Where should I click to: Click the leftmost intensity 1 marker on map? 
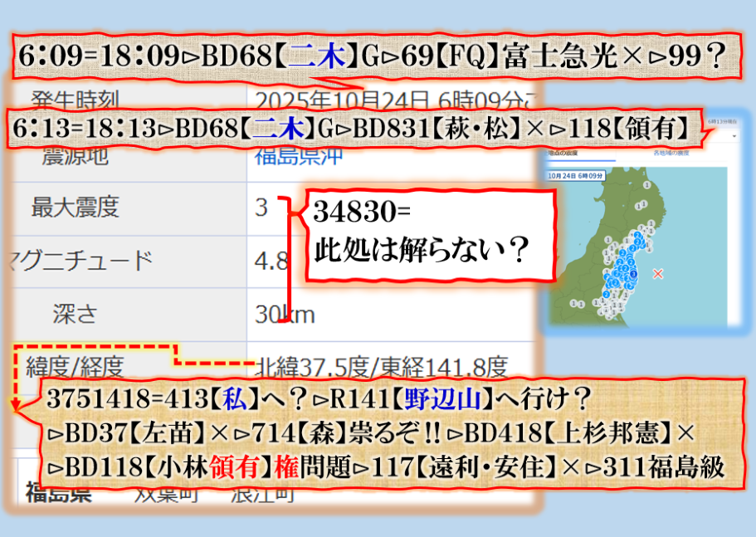coord(575,303)
